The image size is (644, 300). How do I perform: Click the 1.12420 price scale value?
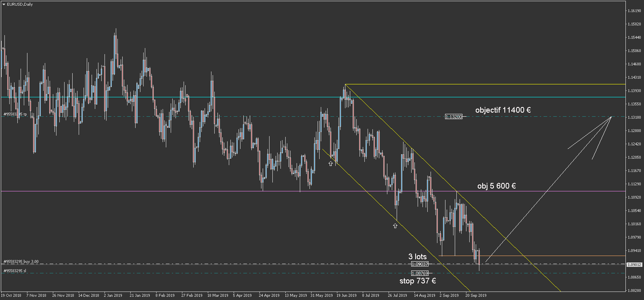click(x=634, y=144)
